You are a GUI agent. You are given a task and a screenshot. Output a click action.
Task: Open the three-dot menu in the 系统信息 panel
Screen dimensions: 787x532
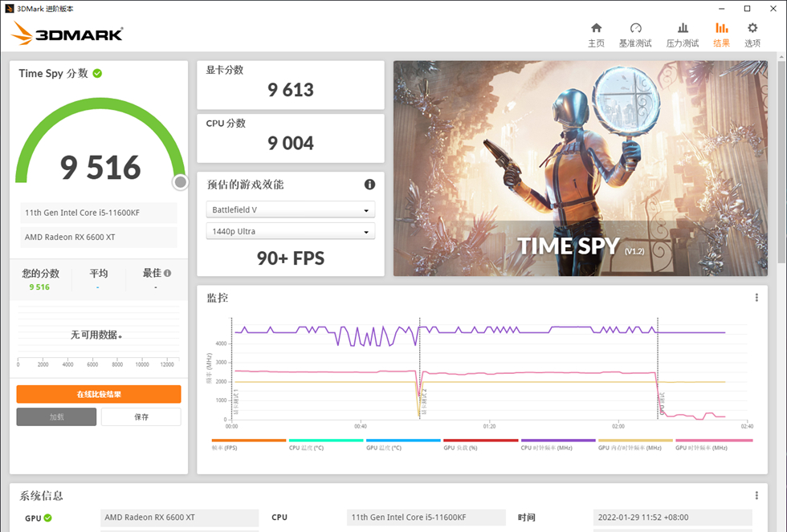756,496
